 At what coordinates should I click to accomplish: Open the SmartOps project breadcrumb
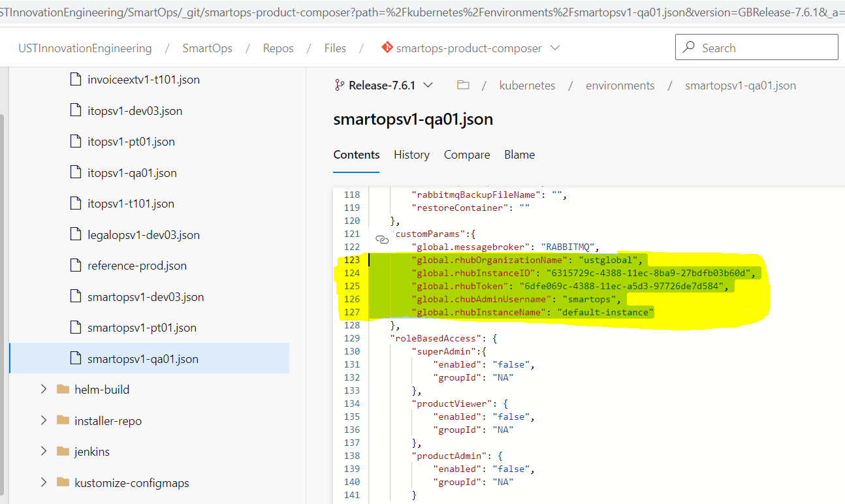(207, 48)
